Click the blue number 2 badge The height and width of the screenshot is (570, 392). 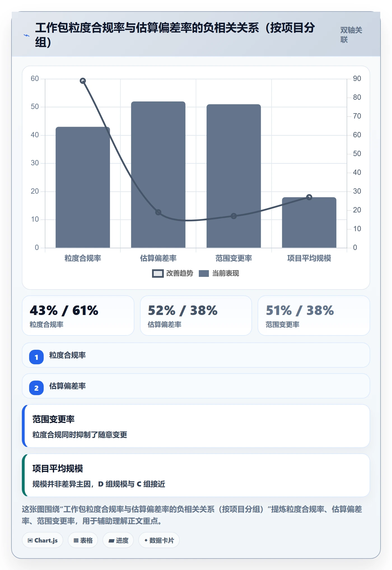36,388
